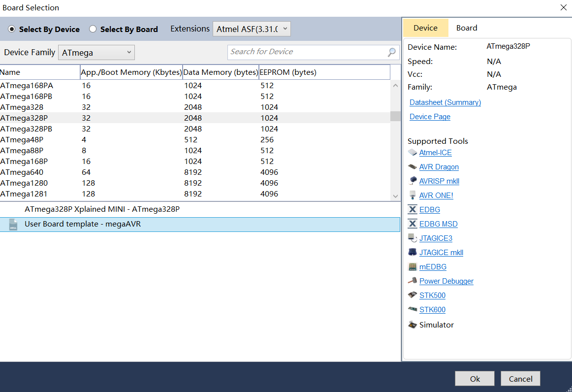572x392 pixels.
Task: Open the Atmel-ICE link
Action: click(x=435, y=153)
